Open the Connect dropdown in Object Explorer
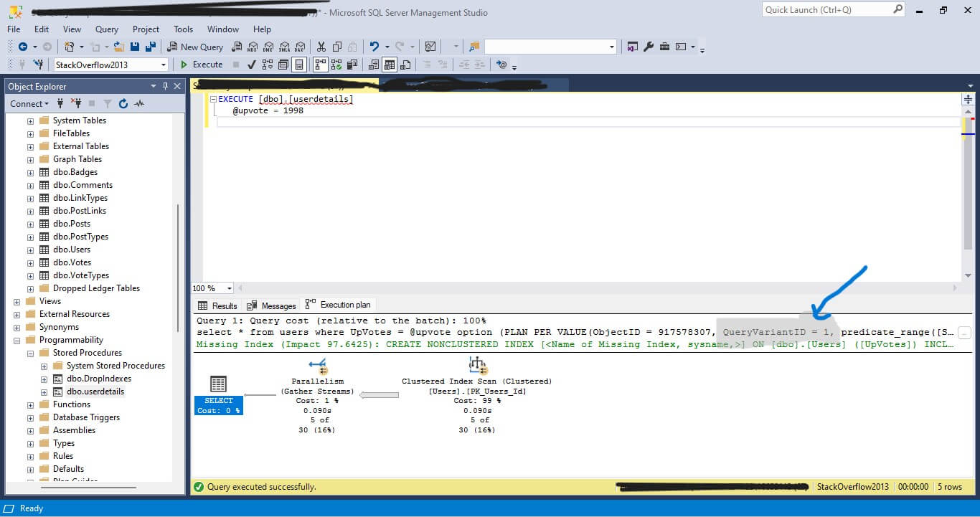 click(29, 103)
